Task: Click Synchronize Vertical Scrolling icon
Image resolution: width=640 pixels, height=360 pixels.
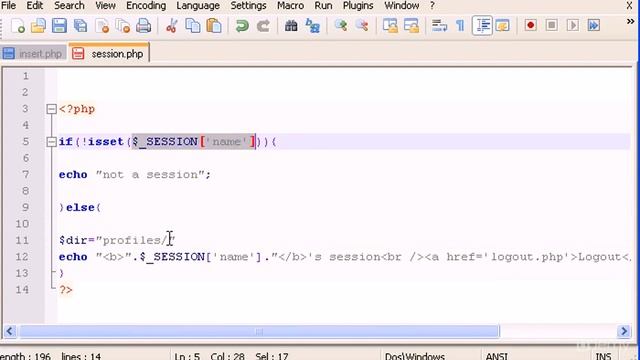Action: click(x=390, y=26)
